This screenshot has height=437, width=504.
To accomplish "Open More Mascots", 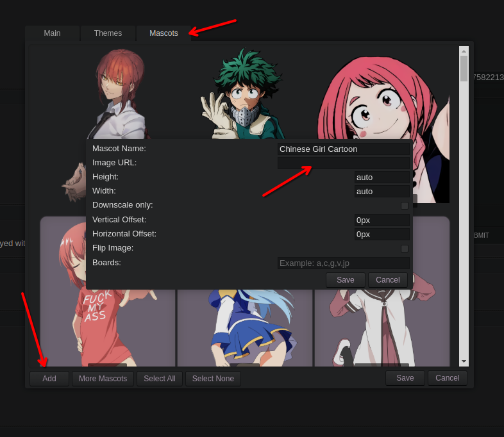I will pos(103,379).
